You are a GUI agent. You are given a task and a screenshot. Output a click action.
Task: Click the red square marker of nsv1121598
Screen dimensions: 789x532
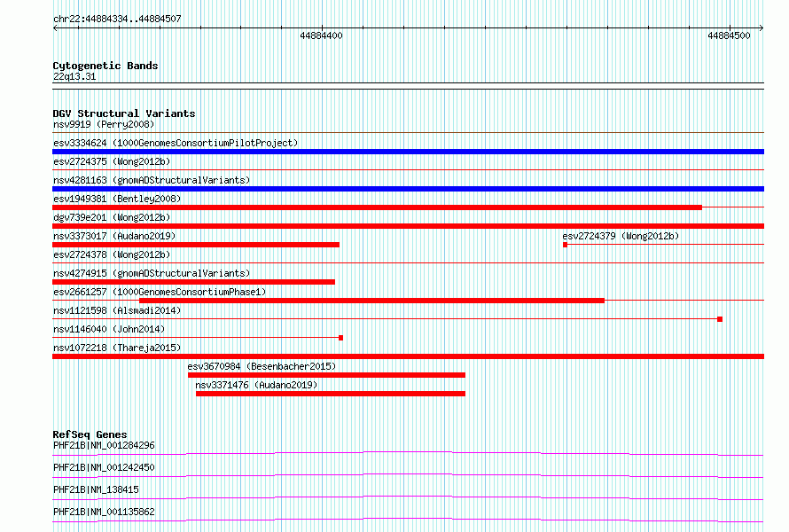point(720,319)
